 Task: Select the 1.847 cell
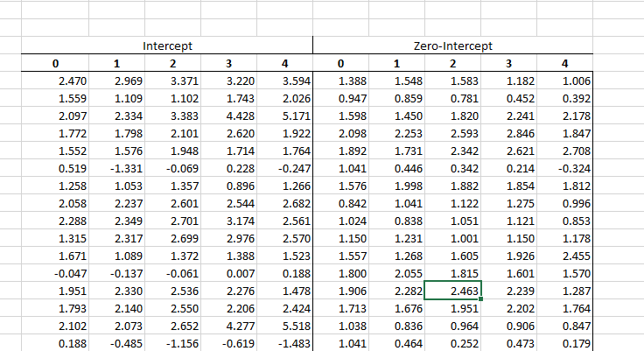coord(564,133)
